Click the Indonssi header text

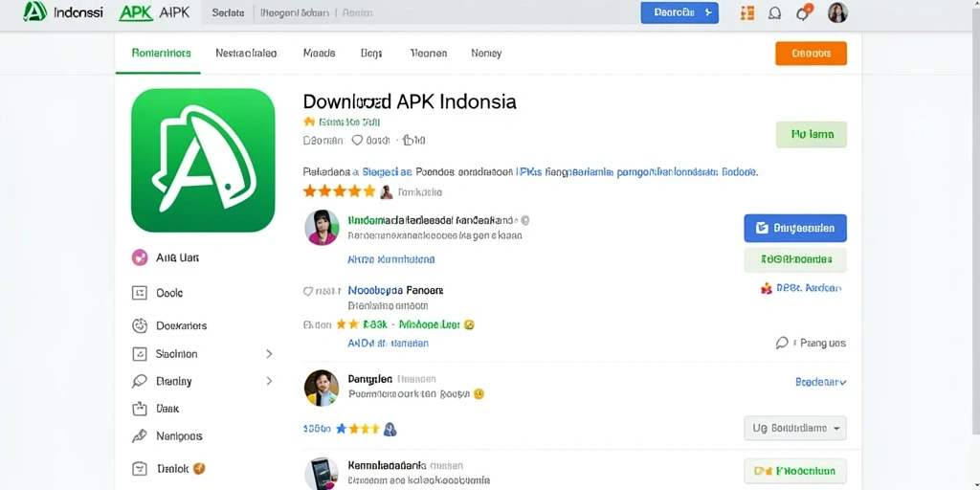[x=78, y=12]
